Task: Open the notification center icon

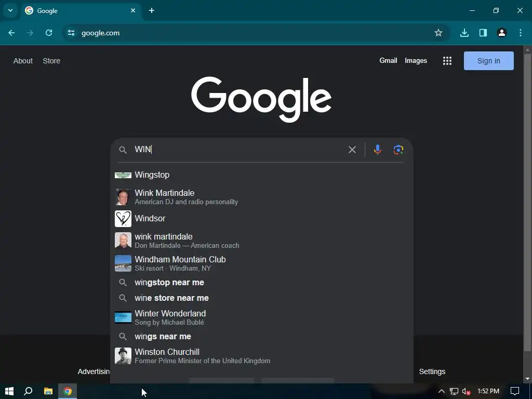Action: tap(515, 391)
